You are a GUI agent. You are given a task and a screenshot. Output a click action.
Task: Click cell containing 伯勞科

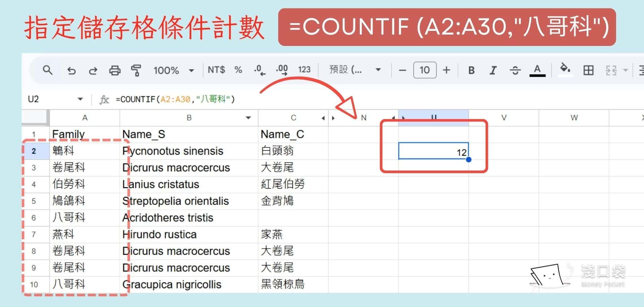pyautogui.click(x=85, y=184)
